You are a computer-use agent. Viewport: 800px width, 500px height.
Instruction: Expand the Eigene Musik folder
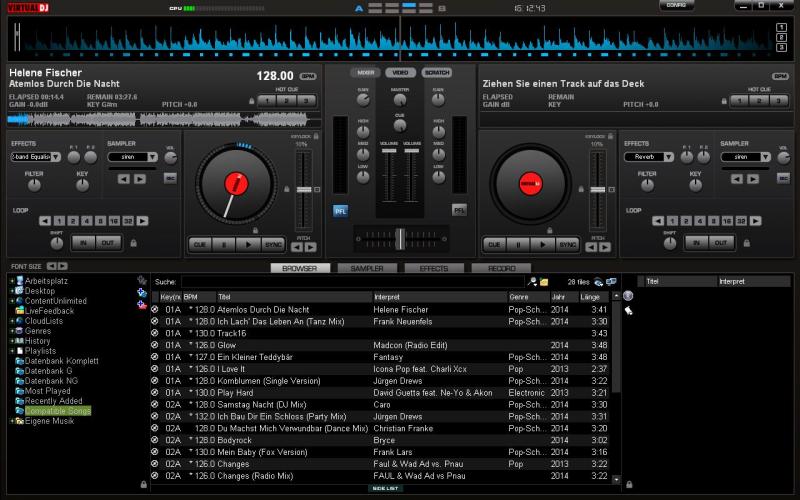tap(12, 421)
